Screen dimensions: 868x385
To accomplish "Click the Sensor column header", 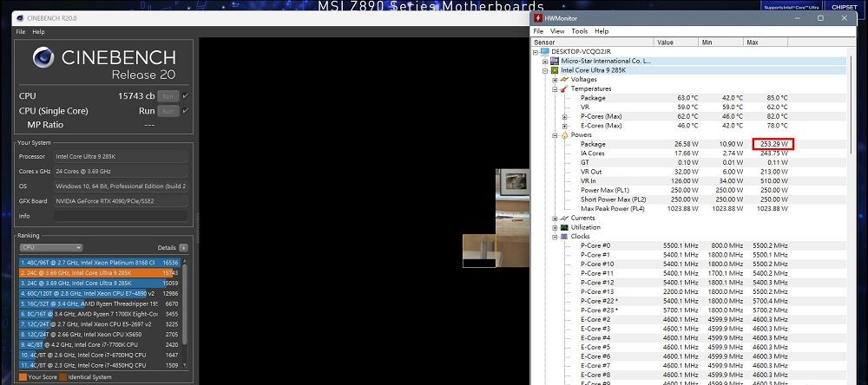I will click(593, 42).
